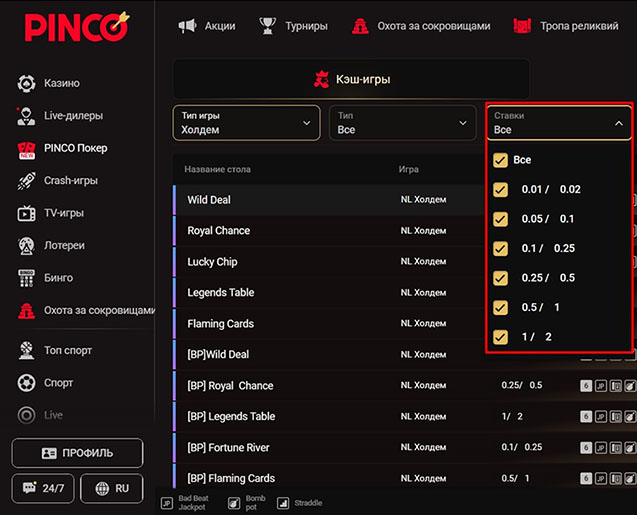Toggle the 0.05 / 0.1 stakes checkbox
637x515 pixels.
click(500, 219)
